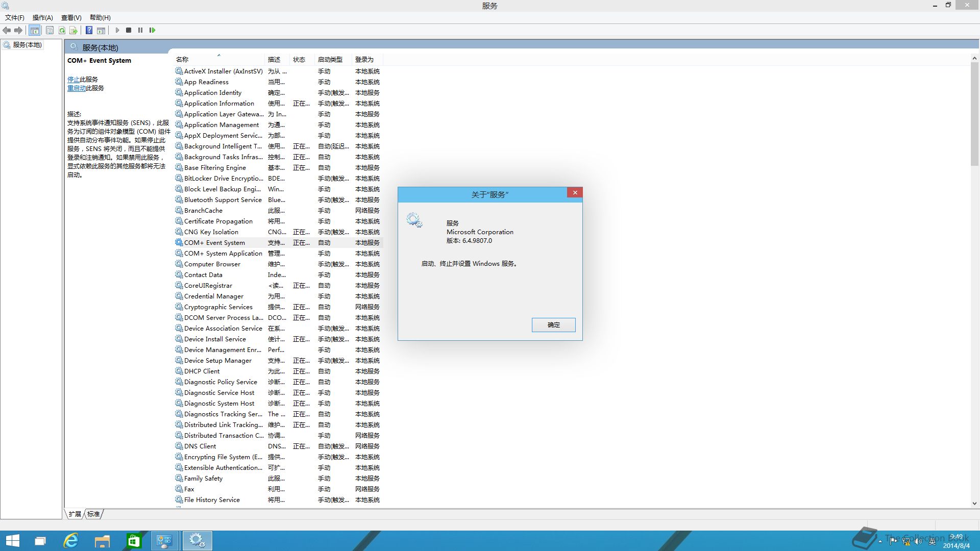Sort services by the 状态 column header
This screenshot has width=980, height=551.
pyautogui.click(x=302, y=59)
